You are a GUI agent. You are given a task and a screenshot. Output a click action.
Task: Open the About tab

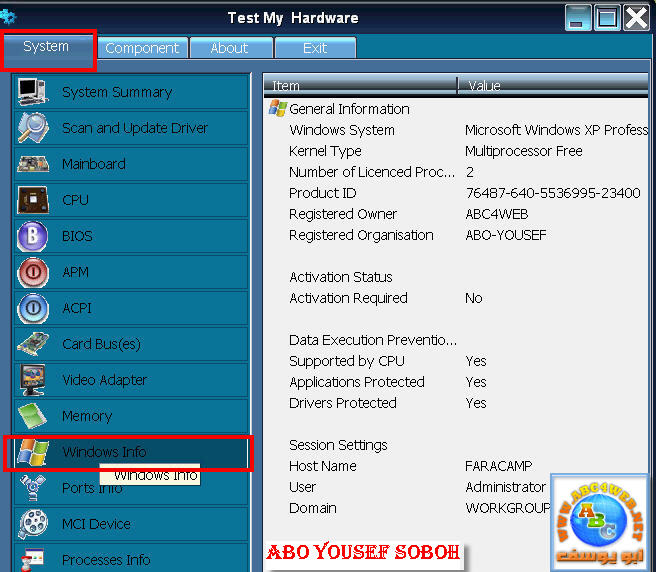pos(230,48)
